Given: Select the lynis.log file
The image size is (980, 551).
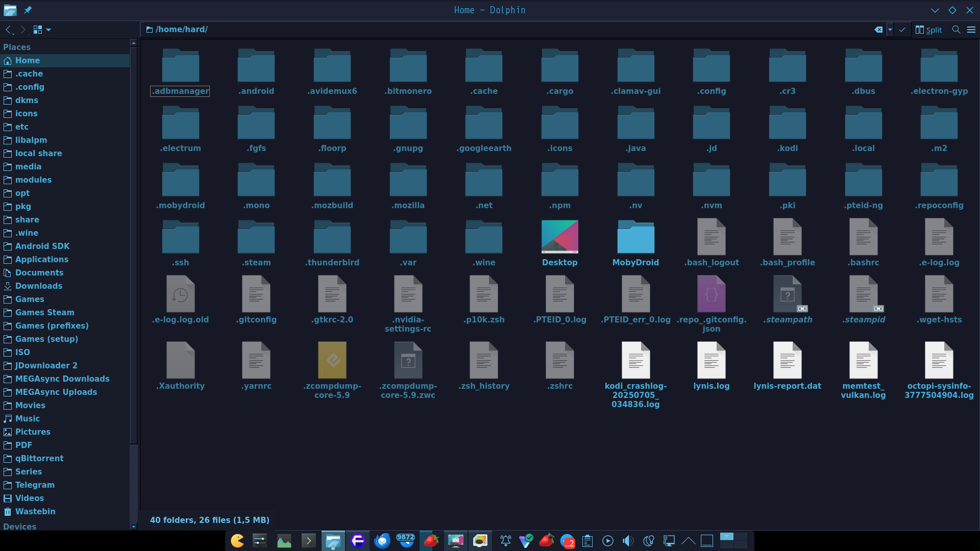Looking at the screenshot, I should tap(711, 366).
